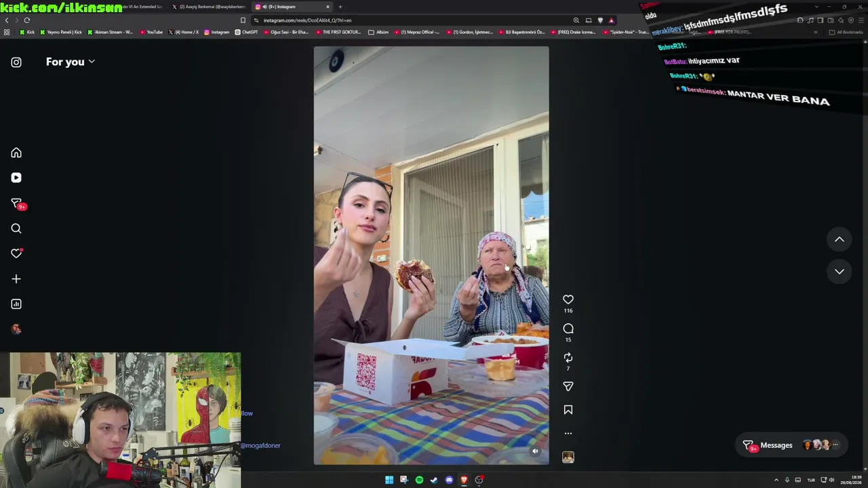868x488 pixels.
Task: Open THE FIRST GOKTUR bookmark
Action: [x=338, y=32]
